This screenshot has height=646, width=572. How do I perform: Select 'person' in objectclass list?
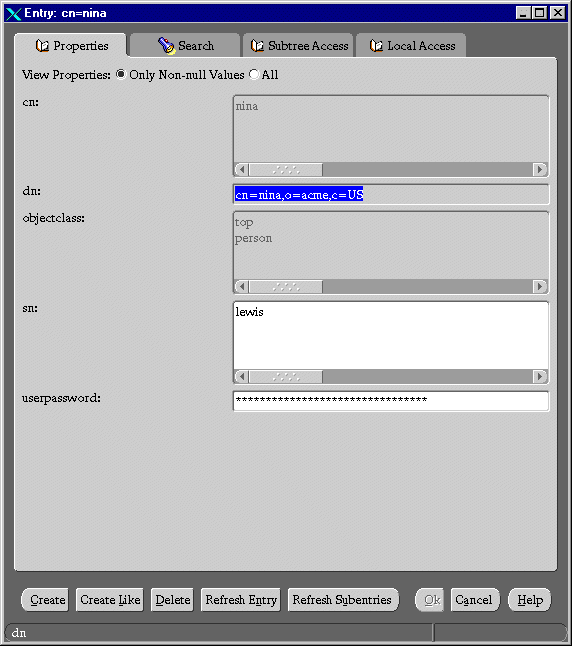click(x=253, y=239)
